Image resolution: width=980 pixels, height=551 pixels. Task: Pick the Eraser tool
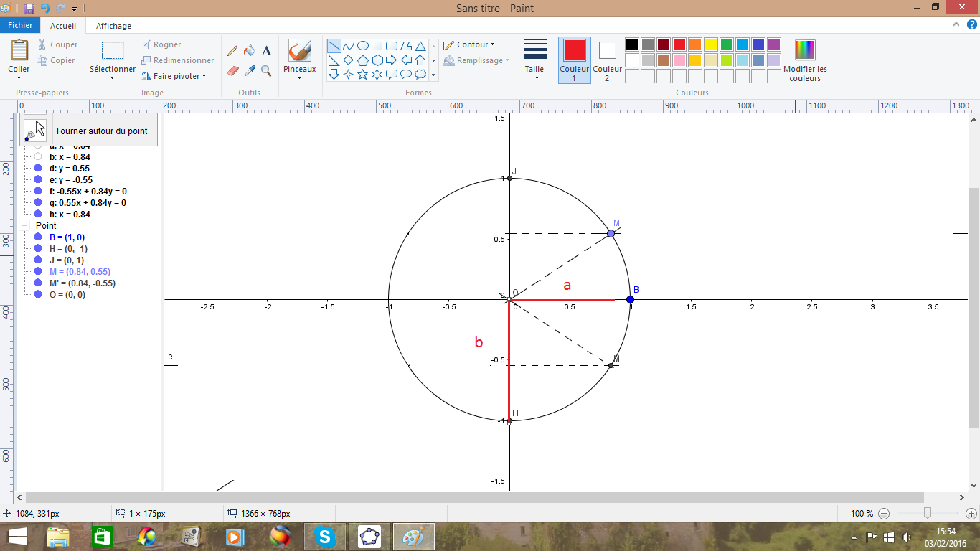click(x=232, y=70)
